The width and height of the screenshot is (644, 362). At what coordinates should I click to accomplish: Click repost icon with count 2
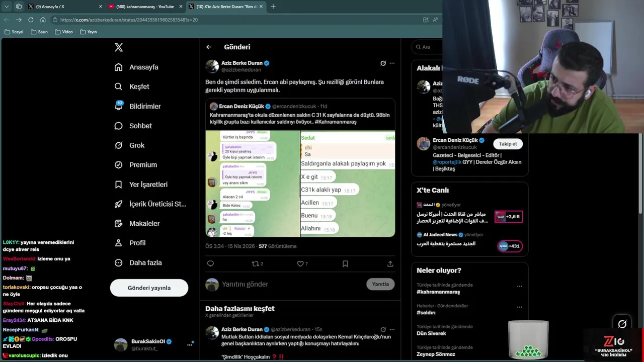coord(257,263)
